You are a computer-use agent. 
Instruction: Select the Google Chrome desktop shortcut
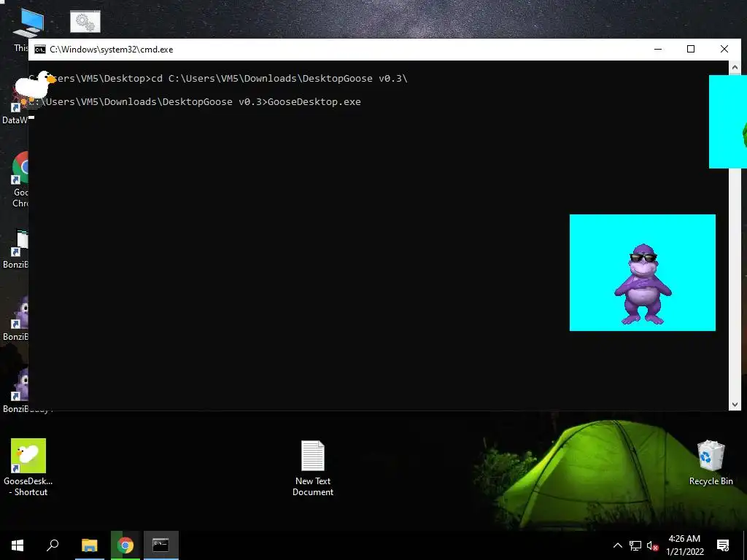[x=20, y=179]
